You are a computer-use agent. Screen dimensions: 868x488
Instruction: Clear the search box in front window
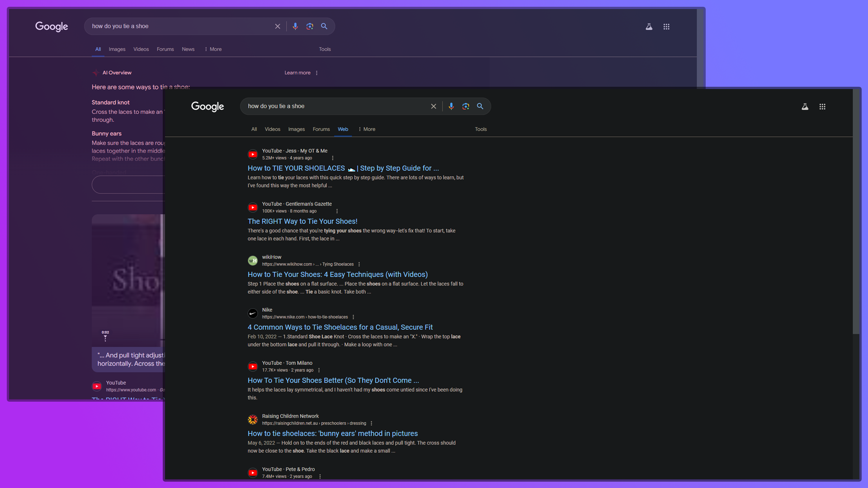click(x=434, y=107)
